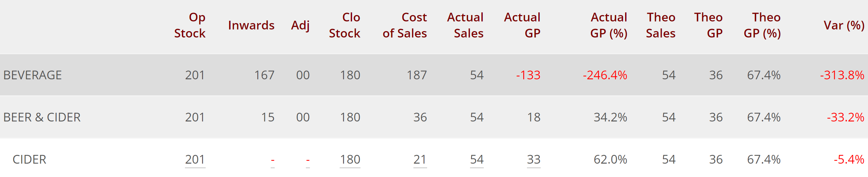Image resolution: width=868 pixels, height=177 pixels.
Task: Click the CIDER Adj dash link
Action: point(308,160)
